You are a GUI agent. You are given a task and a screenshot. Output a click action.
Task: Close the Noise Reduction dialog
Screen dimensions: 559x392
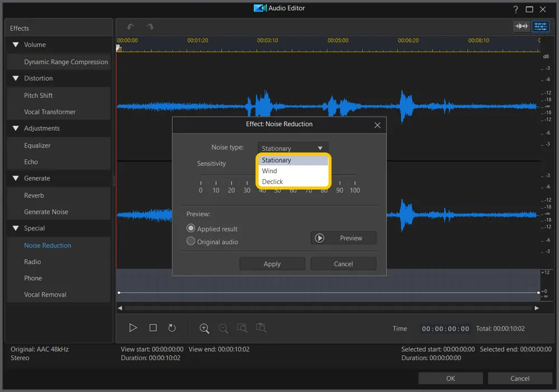pos(377,125)
